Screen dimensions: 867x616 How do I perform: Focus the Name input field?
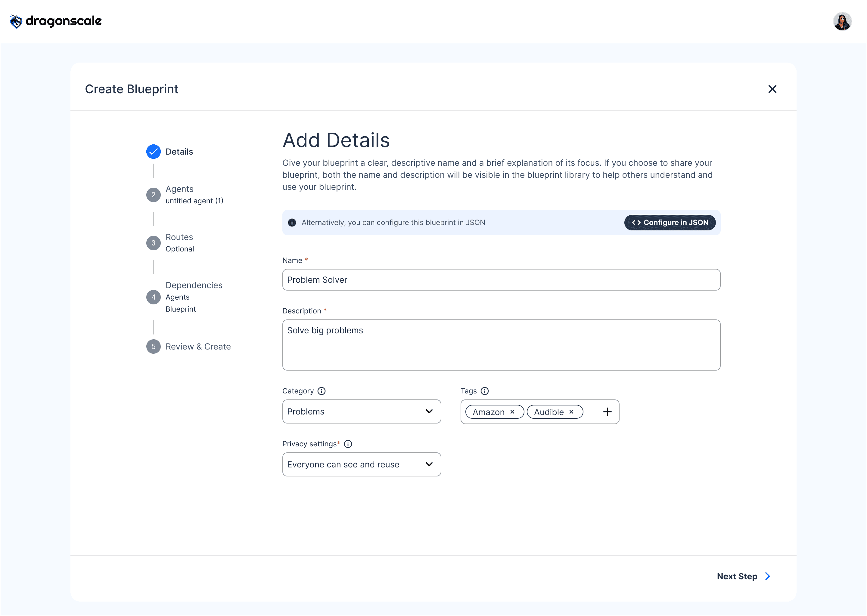501,280
